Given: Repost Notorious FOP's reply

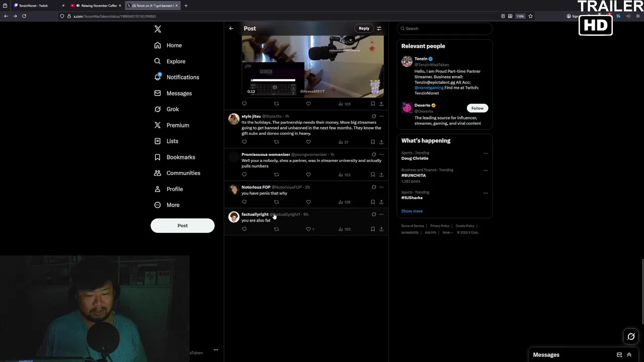Looking at the screenshot, I should coord(276,202).
